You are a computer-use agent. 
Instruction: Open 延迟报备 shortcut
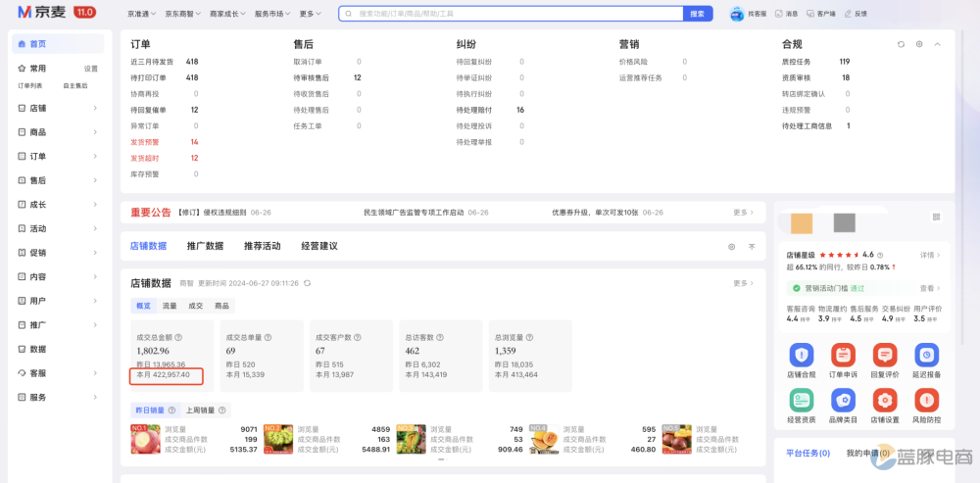[x=927, y=361]
